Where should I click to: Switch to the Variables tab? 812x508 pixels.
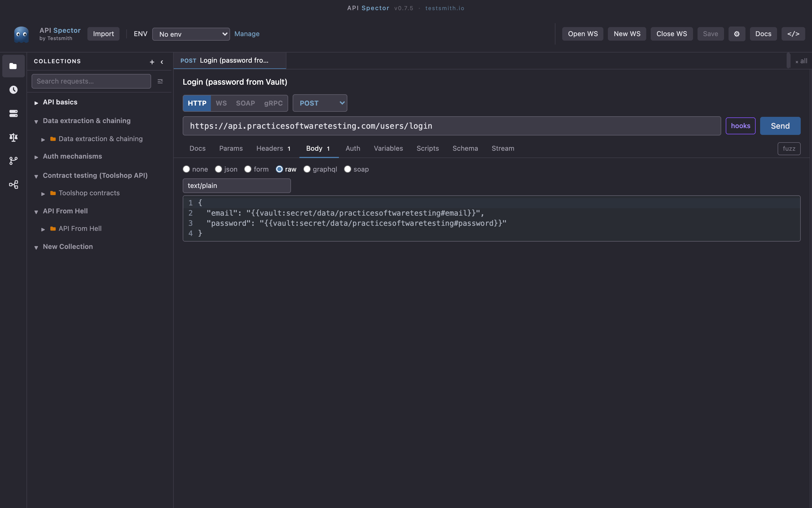tap(388, 148)
